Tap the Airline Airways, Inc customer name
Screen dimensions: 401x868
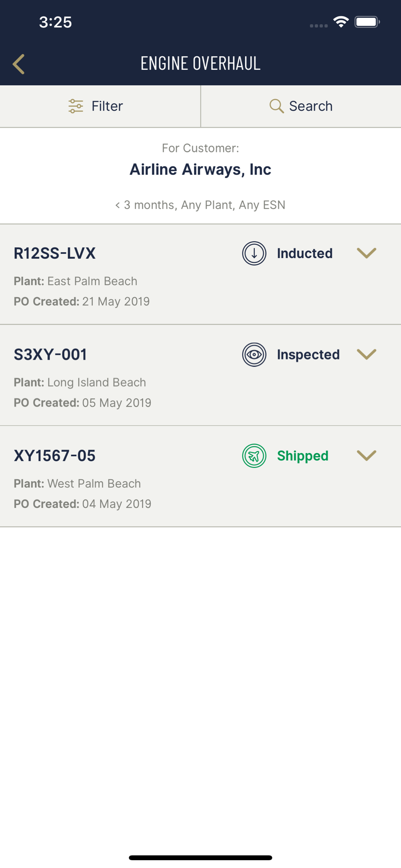[x=200, y=169]
